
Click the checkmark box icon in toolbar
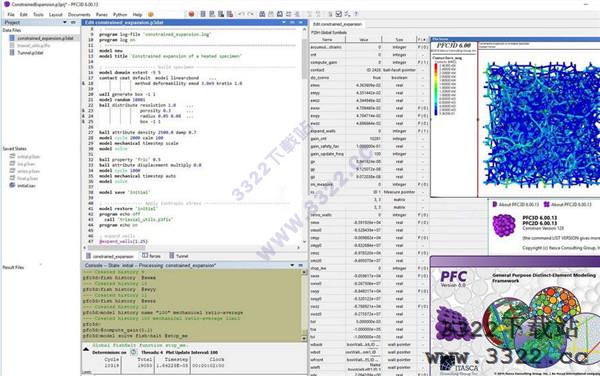click(339, 14)
